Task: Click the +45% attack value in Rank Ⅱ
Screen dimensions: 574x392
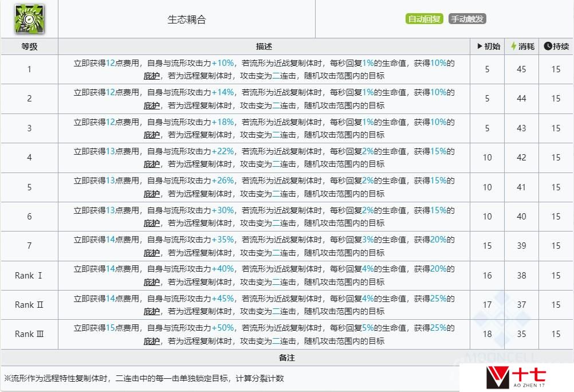Action: (x=223, y=299)
